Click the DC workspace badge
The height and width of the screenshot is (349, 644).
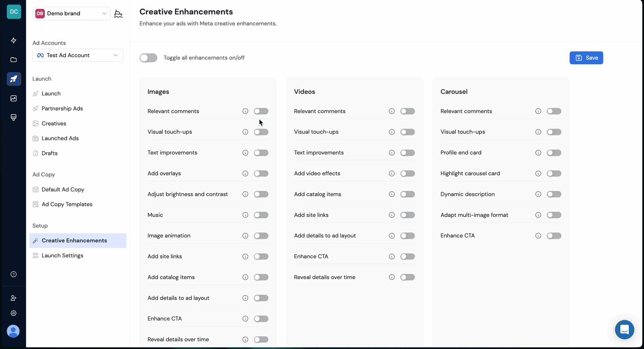pos(14,12)
